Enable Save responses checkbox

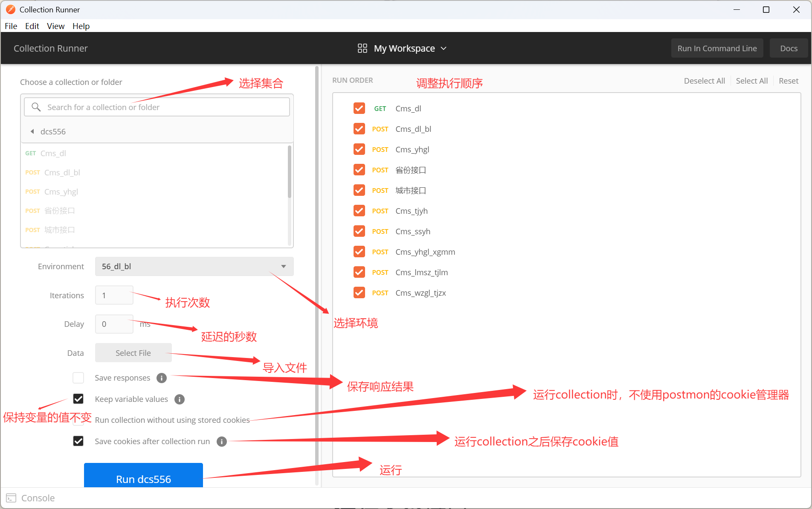coord(78,378)
